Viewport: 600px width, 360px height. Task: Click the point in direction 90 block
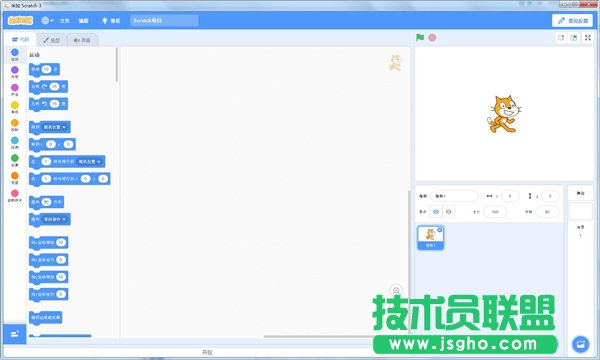(x=46, y=202)
